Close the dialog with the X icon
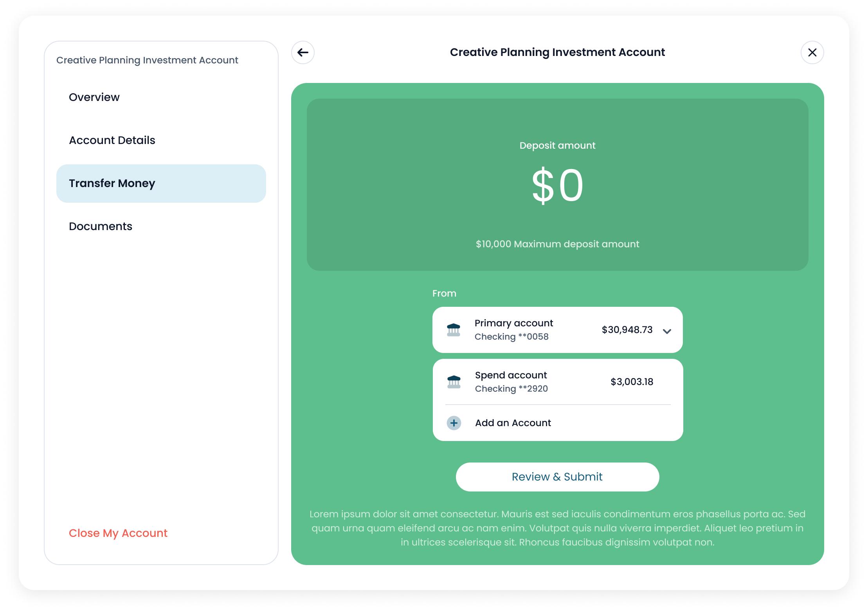This screenshot has height=612, width=868. [x=812, y=52]
